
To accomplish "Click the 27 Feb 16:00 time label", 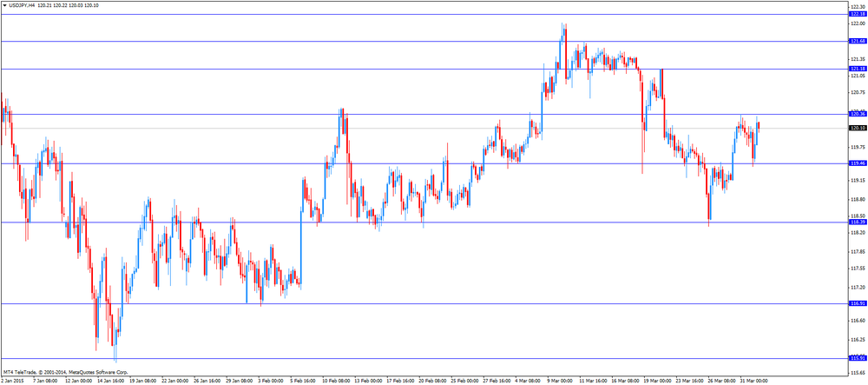I will [497, 382].
